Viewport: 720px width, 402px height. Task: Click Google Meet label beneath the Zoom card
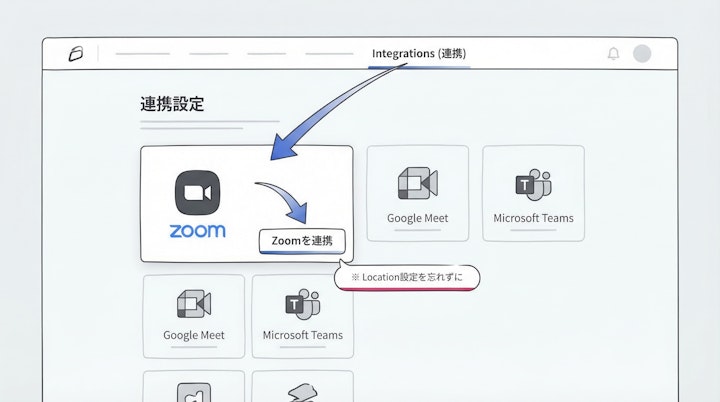[194, 335]
